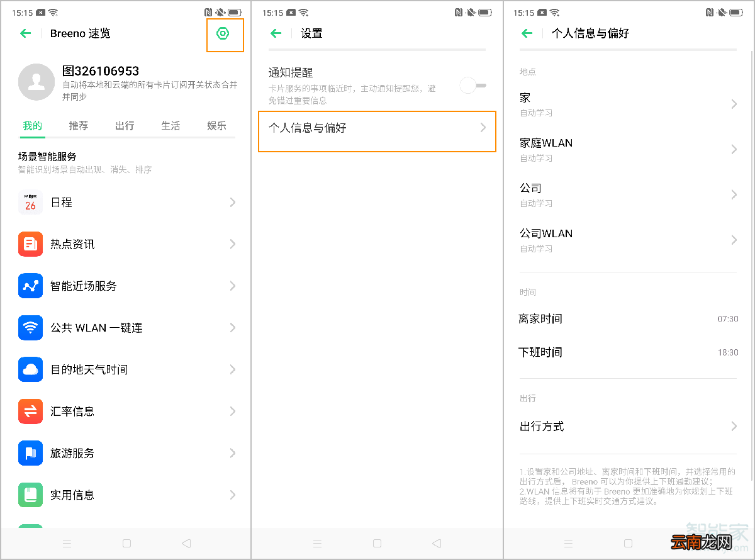
Task: Open the 汇率信息 service entry
Action: click(126, 412)
